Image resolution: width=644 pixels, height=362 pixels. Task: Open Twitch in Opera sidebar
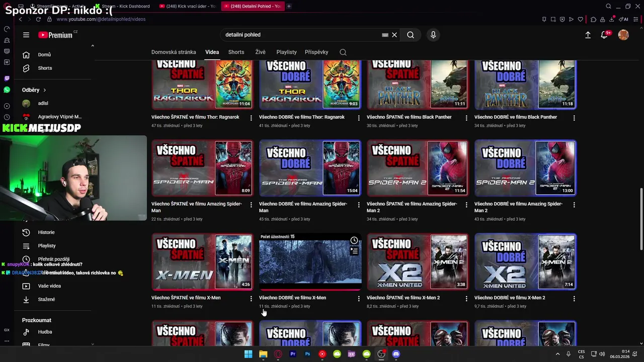click(7, 78)
